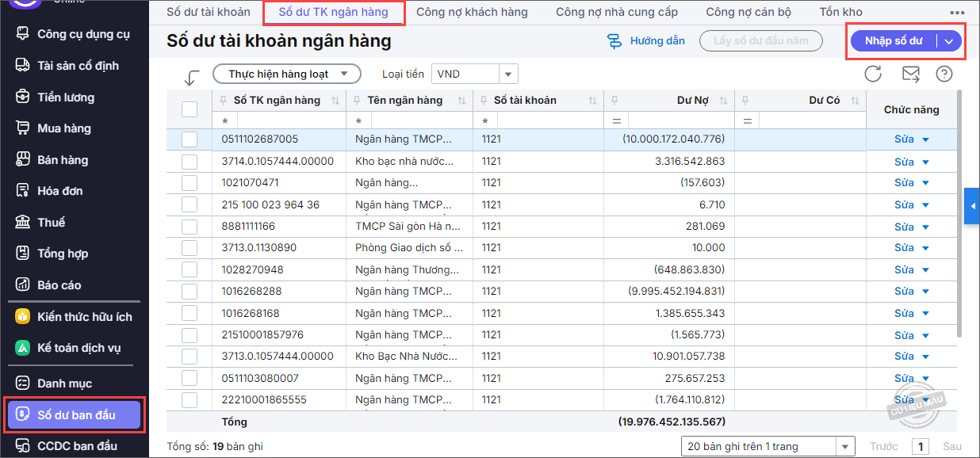Tick the checkbox for account 8881111166

(189, 227)
